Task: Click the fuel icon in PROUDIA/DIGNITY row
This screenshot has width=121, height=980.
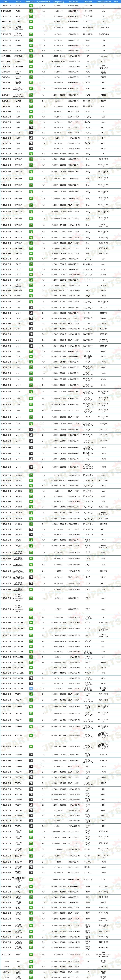Action: (x=31, y=880)
